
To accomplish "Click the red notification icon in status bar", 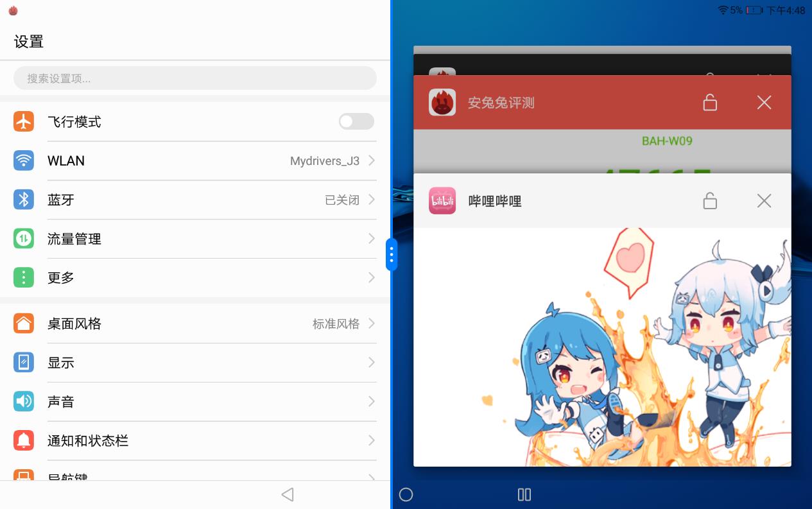I will (x=13, y=10).
